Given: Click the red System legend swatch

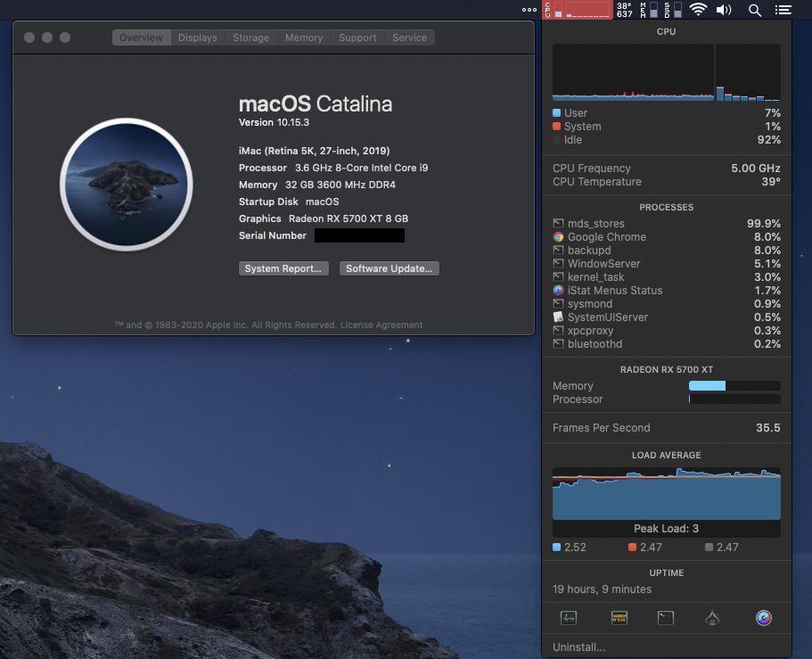Looking at the screenshot, I should coord(557,126).
